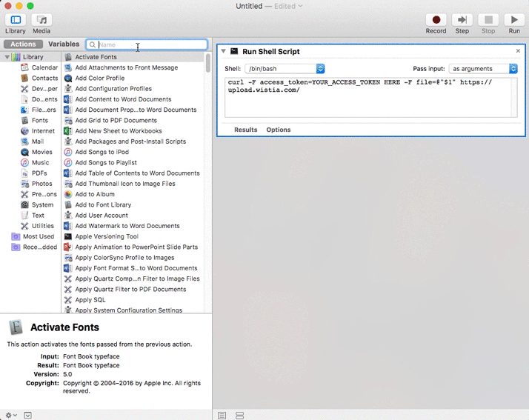The width and height of the screenshot is (529, 420).
Task: Remove the Run Shell Script action
Action: click(x=518, y=51)
